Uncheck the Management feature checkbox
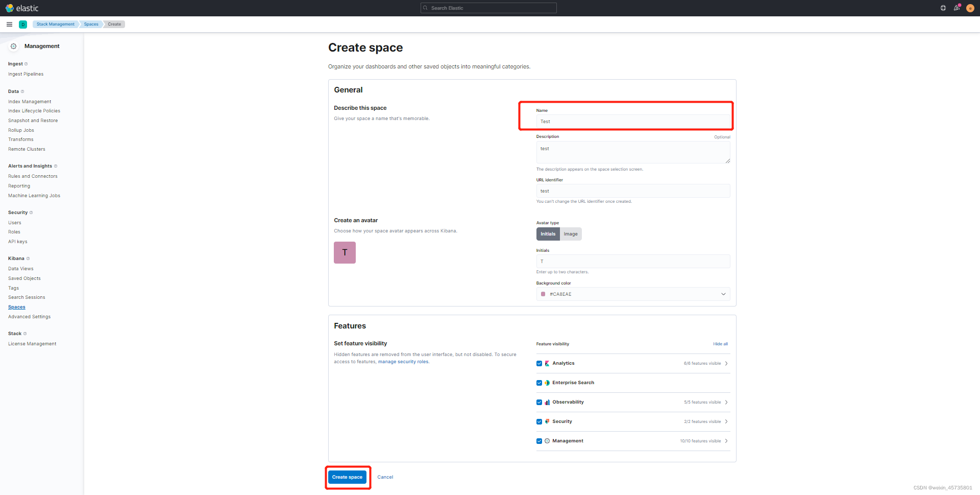 pos(539,441)
